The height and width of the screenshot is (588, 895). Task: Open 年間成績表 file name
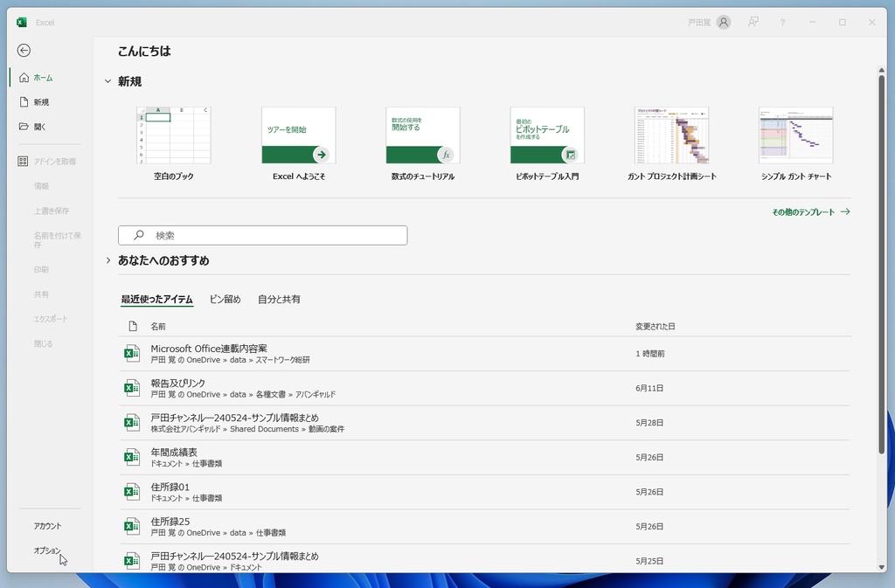click(174, 453)
